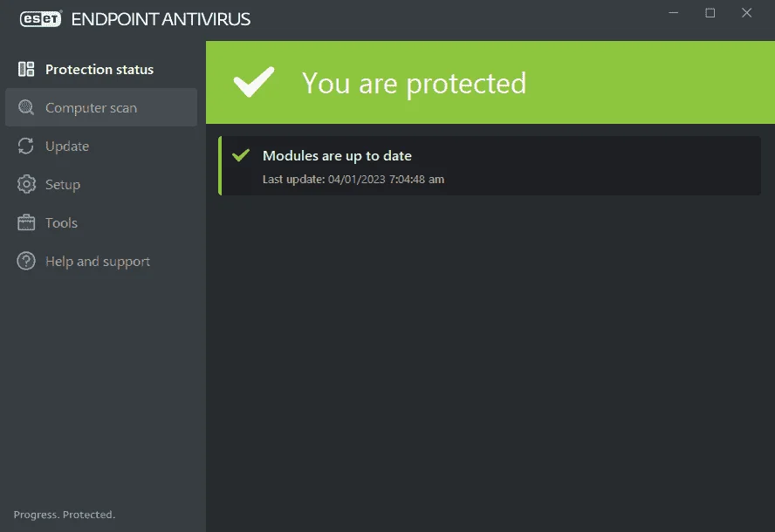Viewport: 775px width, 532px height.
Task: Go to Computer scan
Action: coord(101,107)
